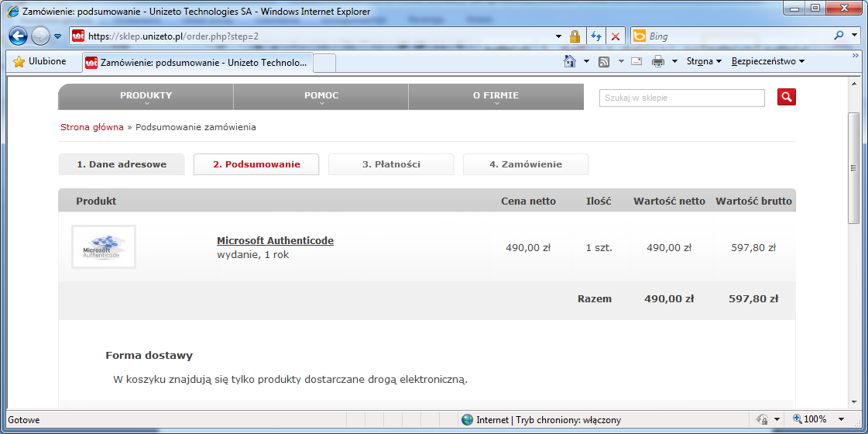Select step 3. Płatności
The image size is (868, 434).
391,164
